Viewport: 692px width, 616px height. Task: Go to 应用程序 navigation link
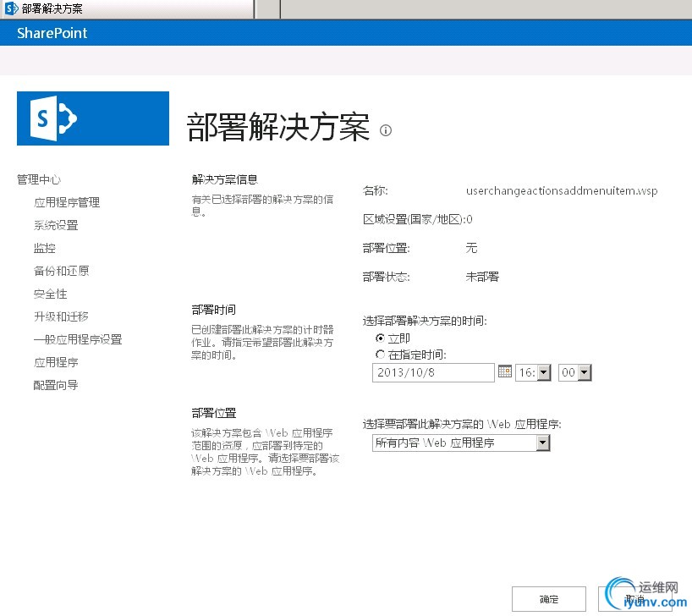click(56, 362)
